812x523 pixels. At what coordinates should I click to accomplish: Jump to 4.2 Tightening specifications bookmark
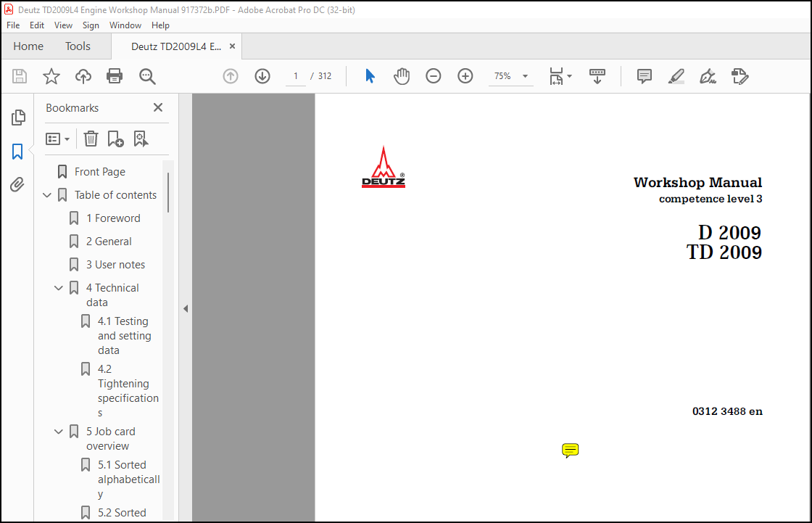point(128,391)
